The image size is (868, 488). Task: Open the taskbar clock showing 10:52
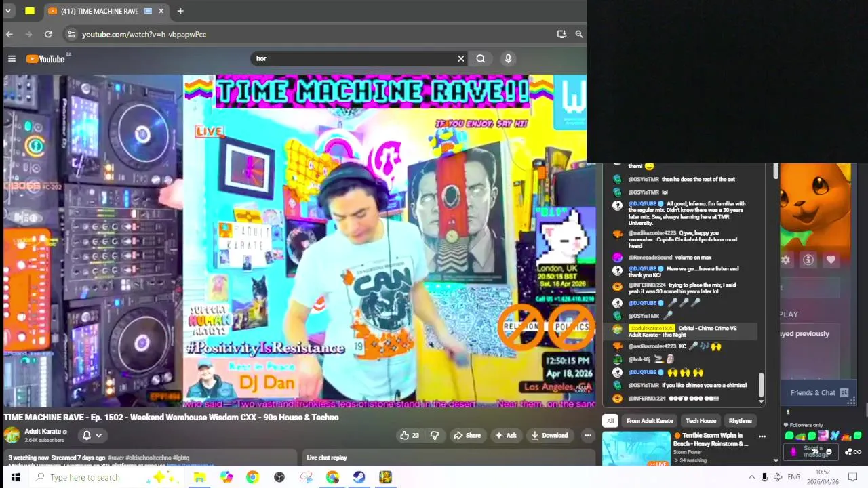pyautogui.click(x=822, y=477)
